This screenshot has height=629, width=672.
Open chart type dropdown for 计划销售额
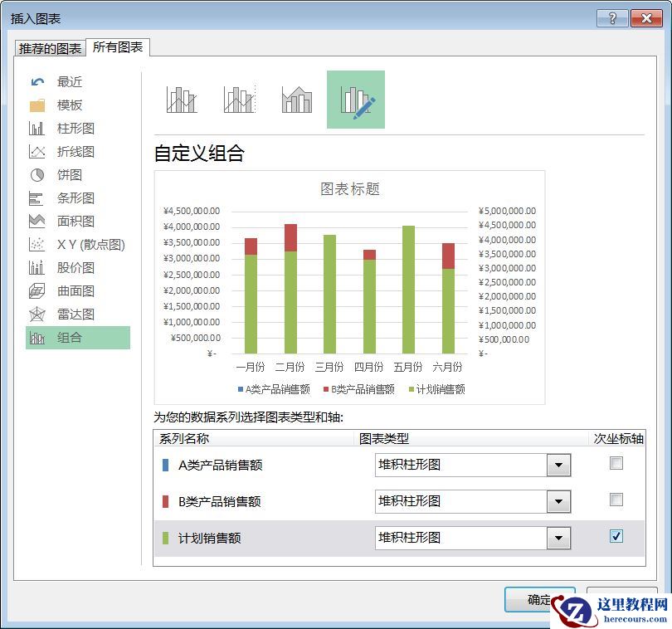(x=558, y=539)
